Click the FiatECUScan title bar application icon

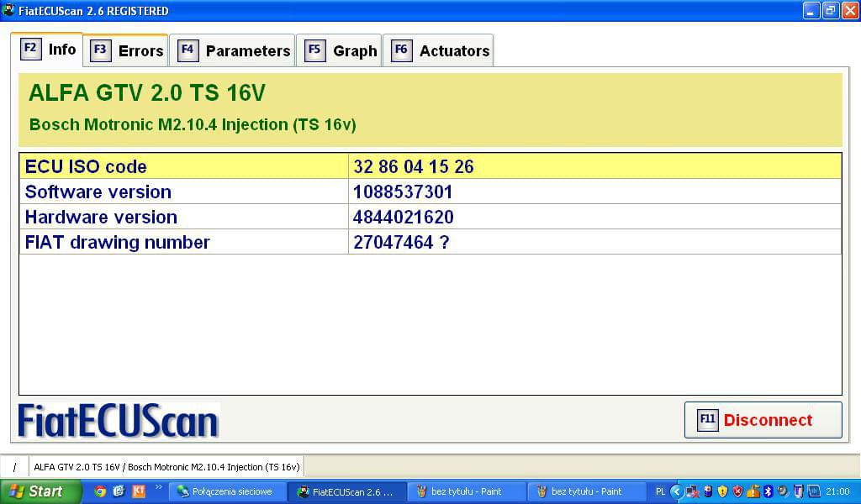[8, 10]
